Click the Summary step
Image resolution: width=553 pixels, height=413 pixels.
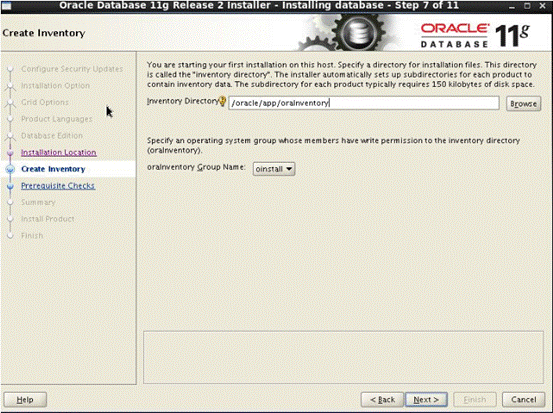(38, 202)
